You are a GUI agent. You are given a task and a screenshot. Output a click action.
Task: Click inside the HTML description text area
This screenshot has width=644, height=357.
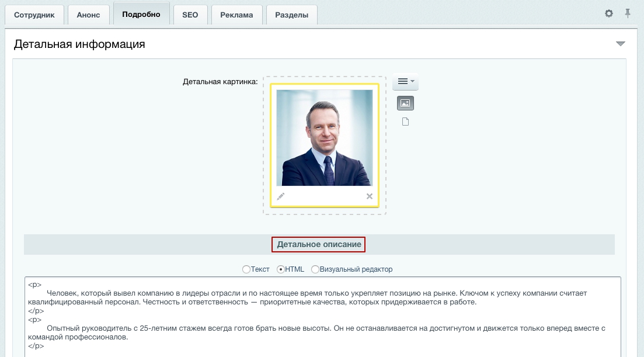pyautogui.click(x=323, y=317)
